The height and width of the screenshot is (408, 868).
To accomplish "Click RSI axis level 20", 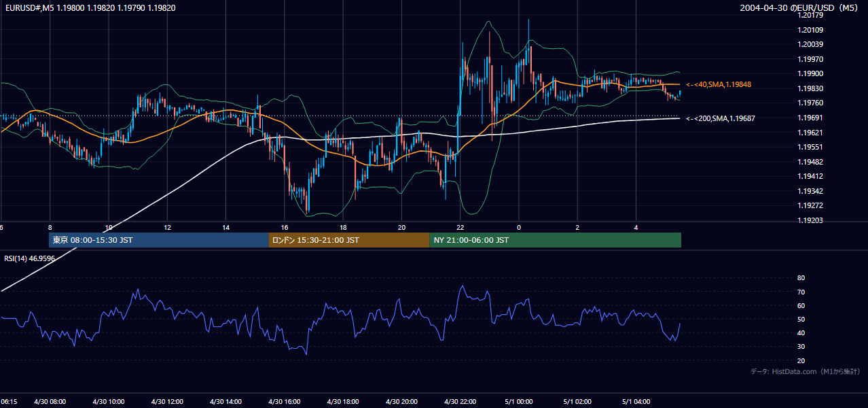I will 801,360.
